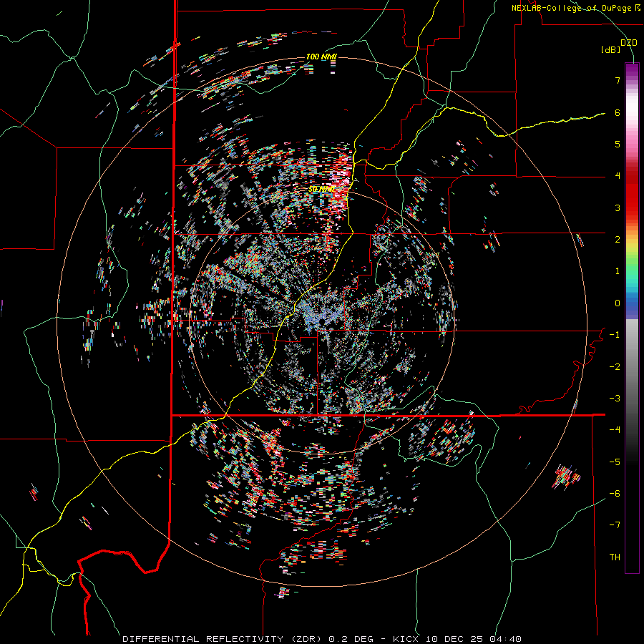Viewport: 644px width, 644px height.
Task: Click the DZD legend heading
Action: [x=629, y=43]
